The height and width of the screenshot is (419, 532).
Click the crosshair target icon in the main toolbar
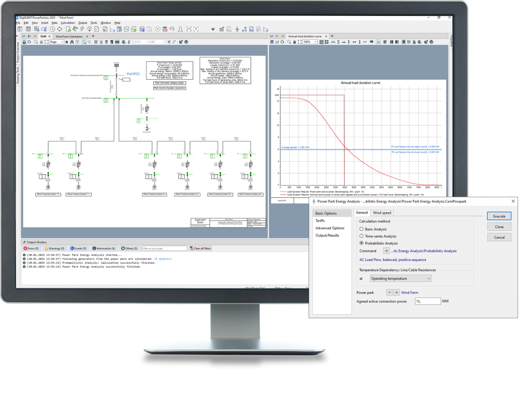click(60, 29)
